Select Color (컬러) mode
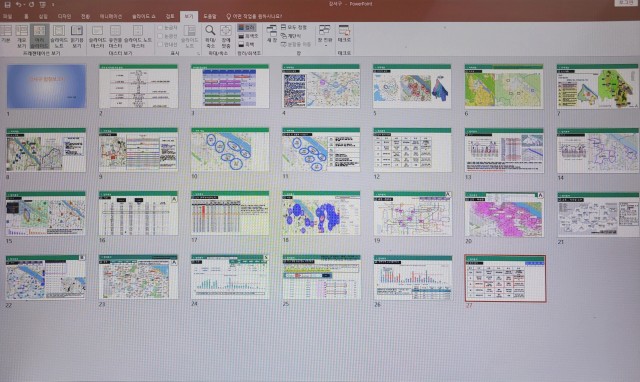This screenshot has height=382, width=640. (x=246, y=27)
